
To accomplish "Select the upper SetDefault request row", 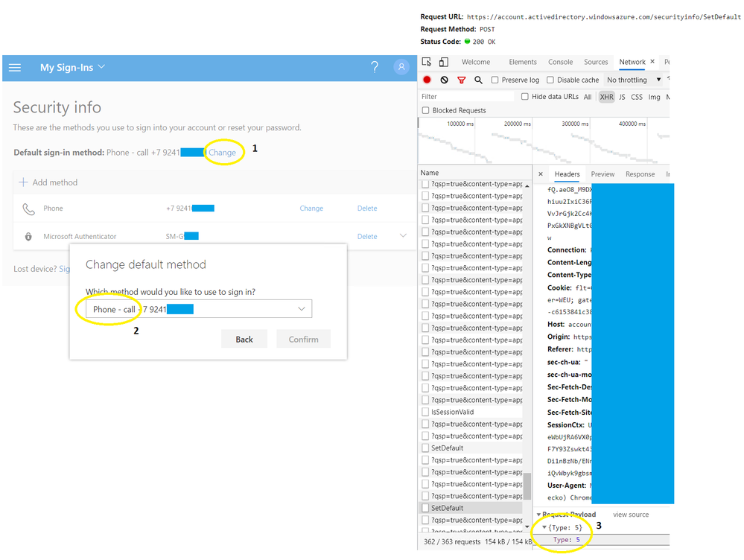I will click(x=471, y=448).
